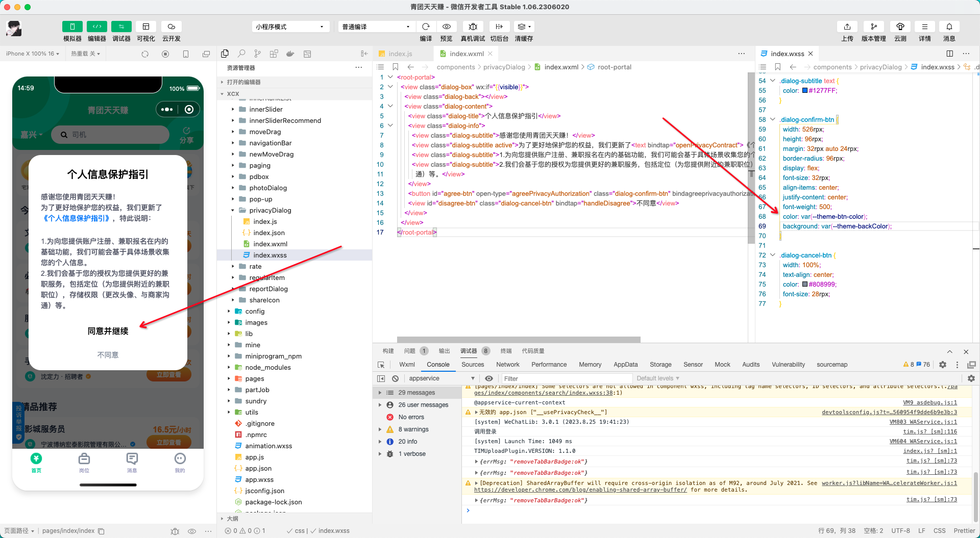Open the clear cache icon

[524, 27]
